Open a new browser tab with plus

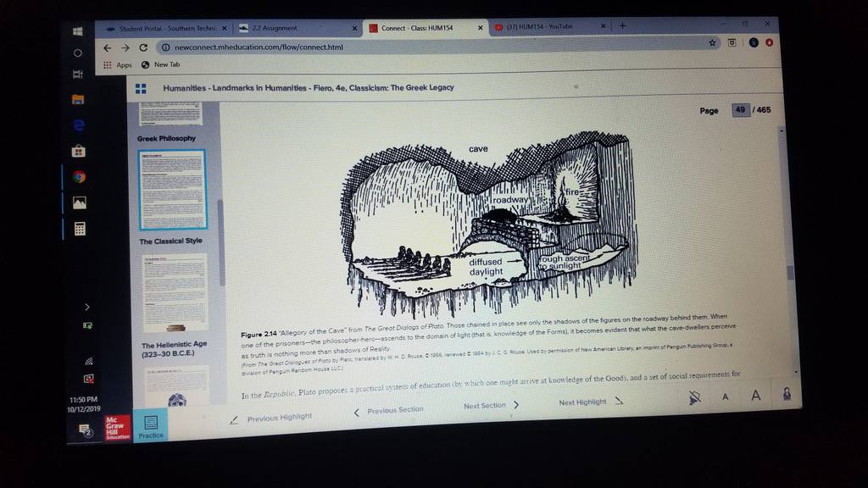[x=622, y=26]
